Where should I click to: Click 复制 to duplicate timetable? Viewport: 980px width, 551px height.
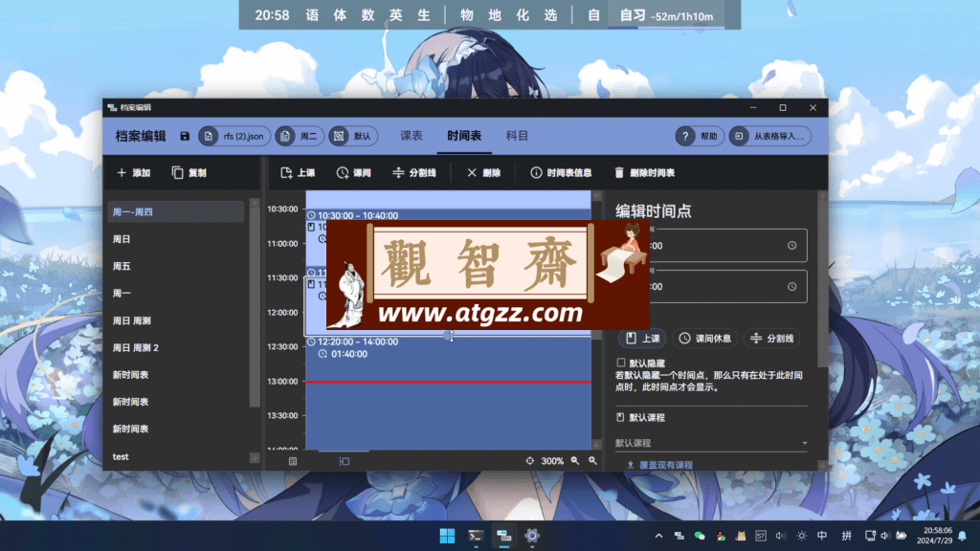(x=189, y=173)
